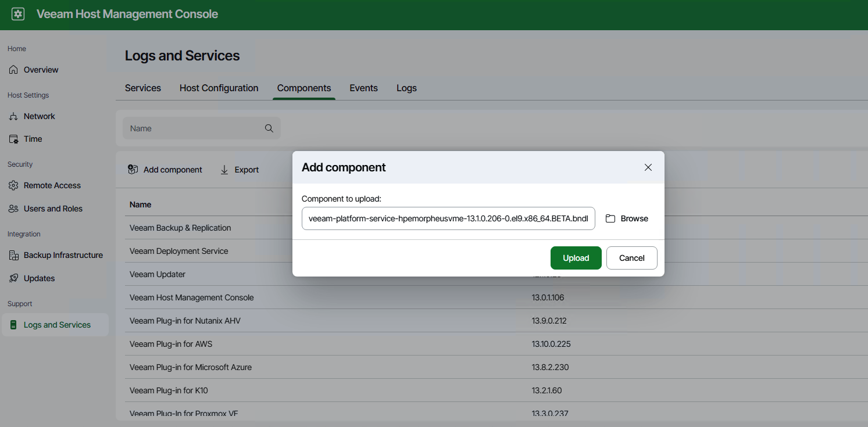Viewport: 868px width, 427px height.
Task: Switch to the Events tab
Action: coord(363,88)
